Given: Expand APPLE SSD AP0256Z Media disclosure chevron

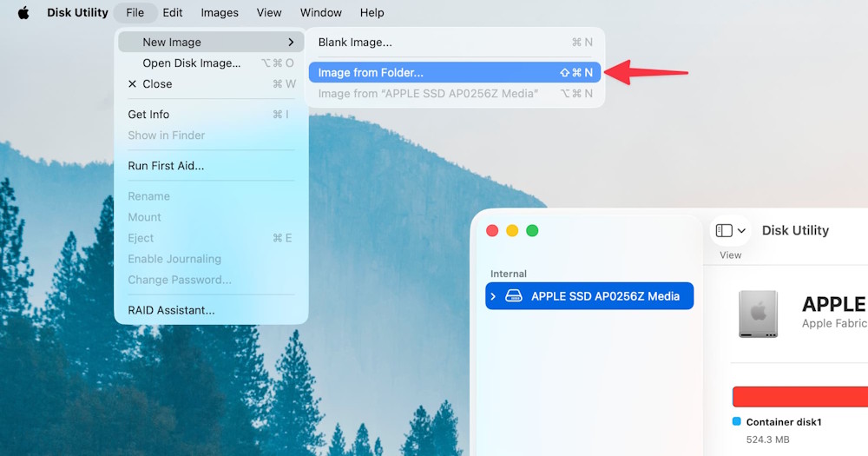Looking at the screenshot, I should (x=493, y=296).
